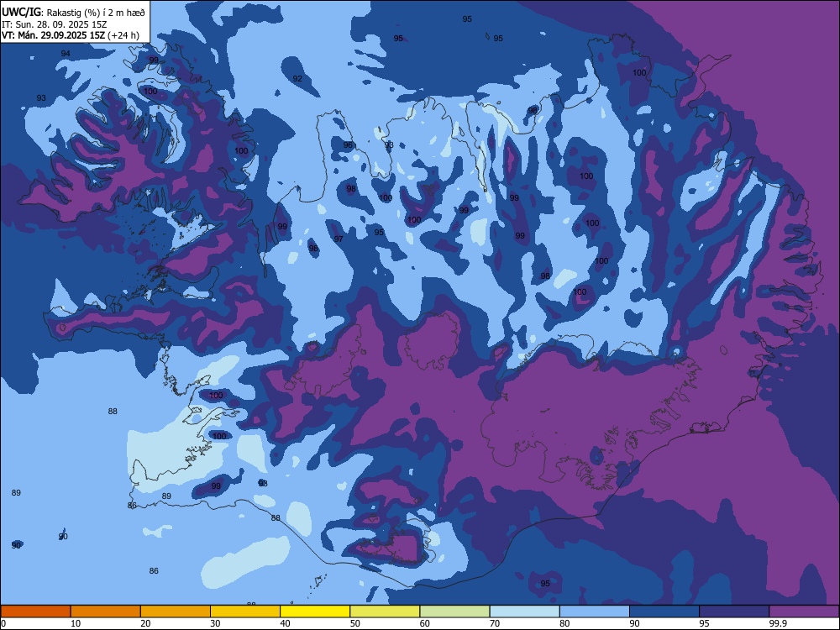Click the legend tick label '40'
The width and height of the screenshot is (840, 630).
pyautogui.click(x=285, y=623)
